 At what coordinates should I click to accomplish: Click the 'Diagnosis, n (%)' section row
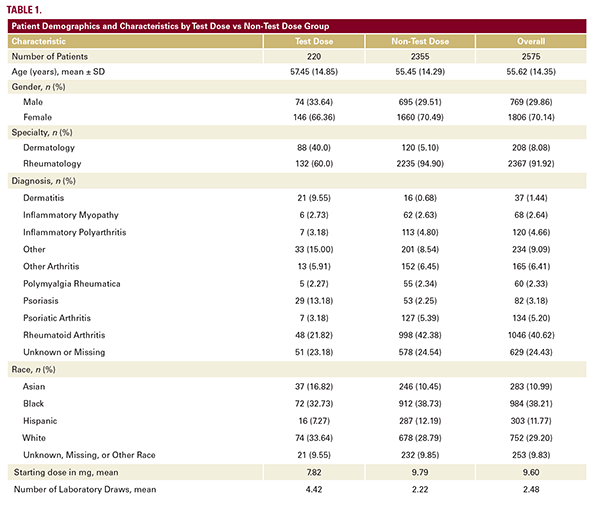click(50, 181)
